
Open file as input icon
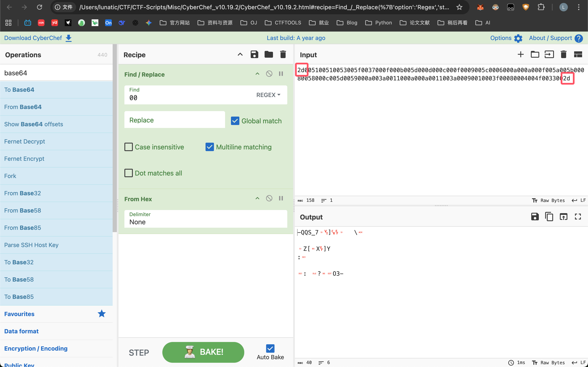(549, 54)
